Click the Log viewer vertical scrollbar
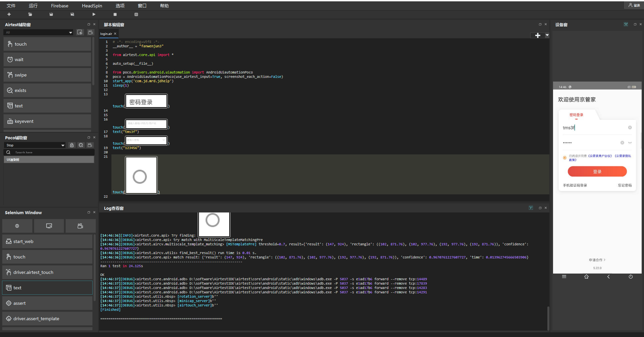Image resolution: width=644 pixels, height=337 pixels. [x=548, y=318]
